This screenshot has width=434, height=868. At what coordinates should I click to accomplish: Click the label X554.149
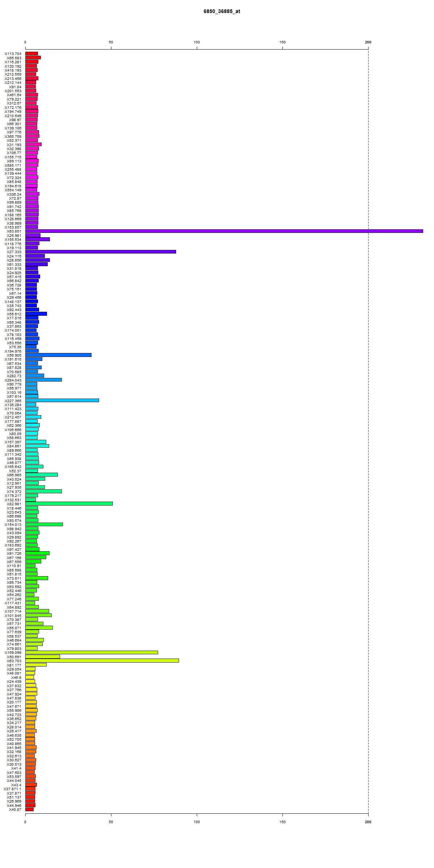coord(13,190)
